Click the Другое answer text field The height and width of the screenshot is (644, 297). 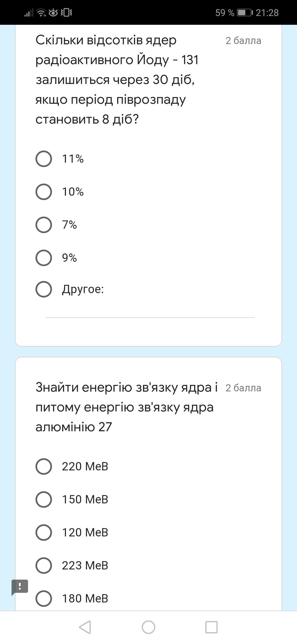click(x=150, y=311)
